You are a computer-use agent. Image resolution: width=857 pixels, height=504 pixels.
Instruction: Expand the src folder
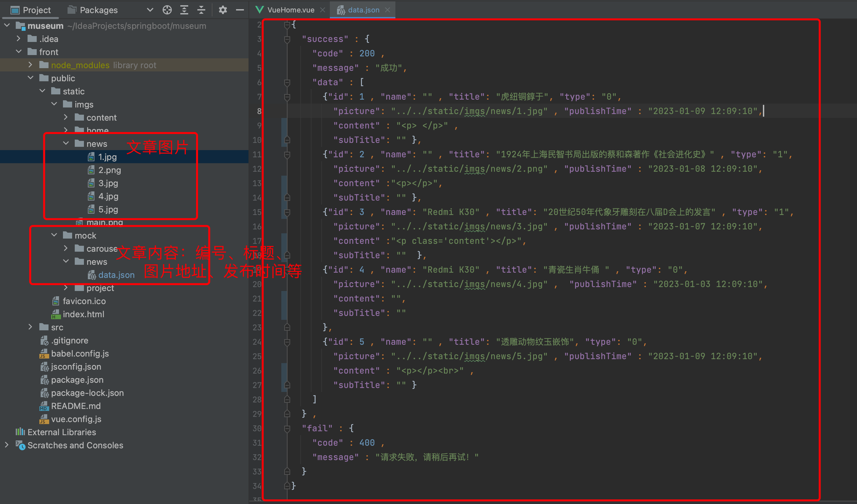pyautogui.click(x=30, y=327)
